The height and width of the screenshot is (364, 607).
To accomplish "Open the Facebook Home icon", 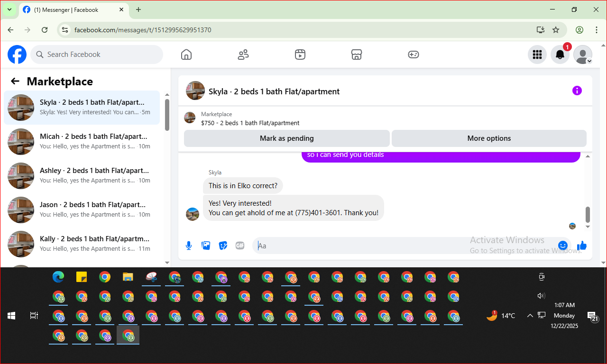I will point(186,55).
